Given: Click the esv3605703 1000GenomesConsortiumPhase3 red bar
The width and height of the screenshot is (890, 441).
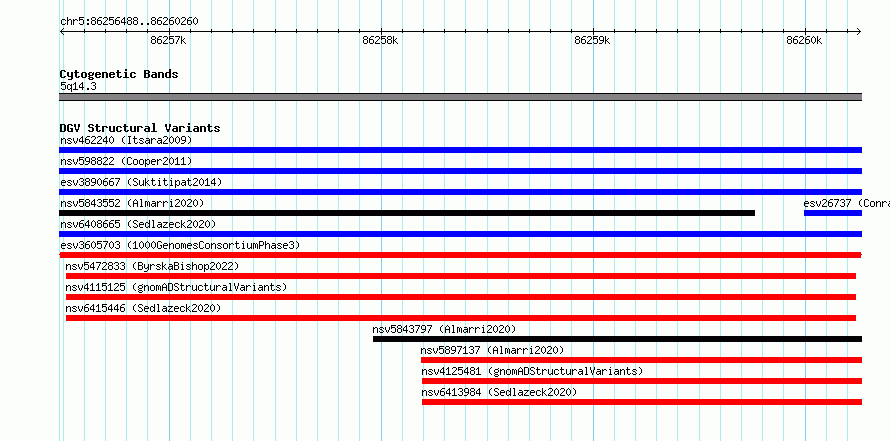Looking at the screenshot, I should click(460, 255).
